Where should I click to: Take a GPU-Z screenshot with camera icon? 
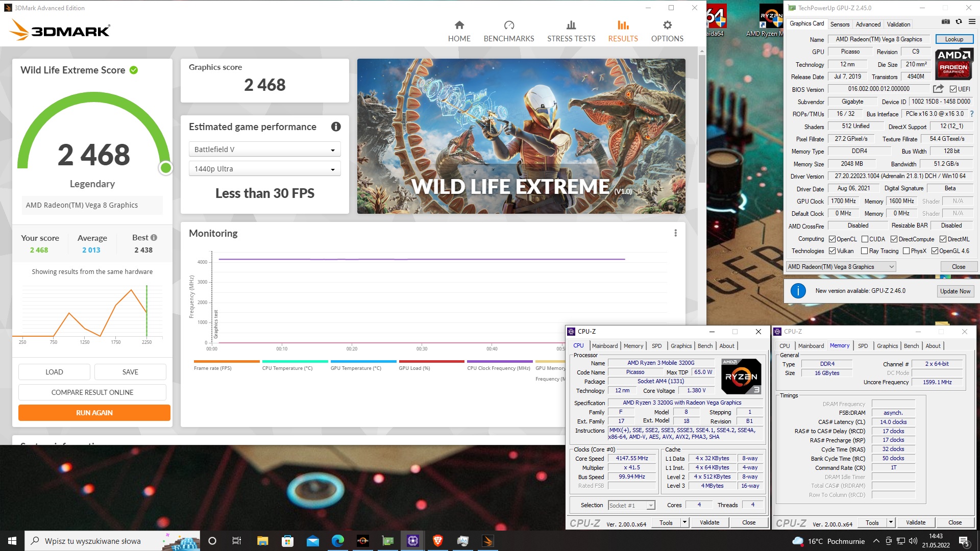945,22
